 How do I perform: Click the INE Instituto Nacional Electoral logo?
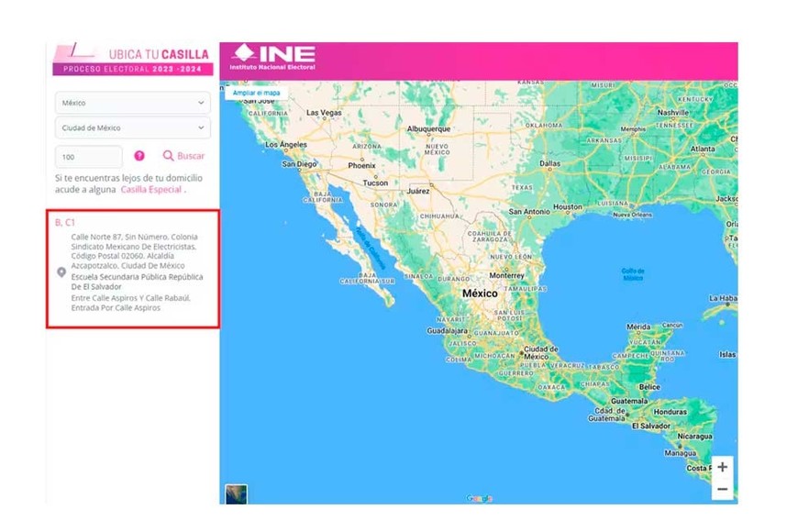pos(274,57)
